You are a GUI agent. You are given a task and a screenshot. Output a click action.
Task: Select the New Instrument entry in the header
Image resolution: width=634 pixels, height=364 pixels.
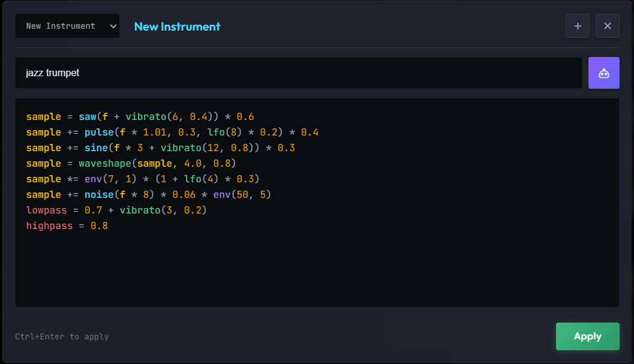pyautogui.click(x=177, y=26)
